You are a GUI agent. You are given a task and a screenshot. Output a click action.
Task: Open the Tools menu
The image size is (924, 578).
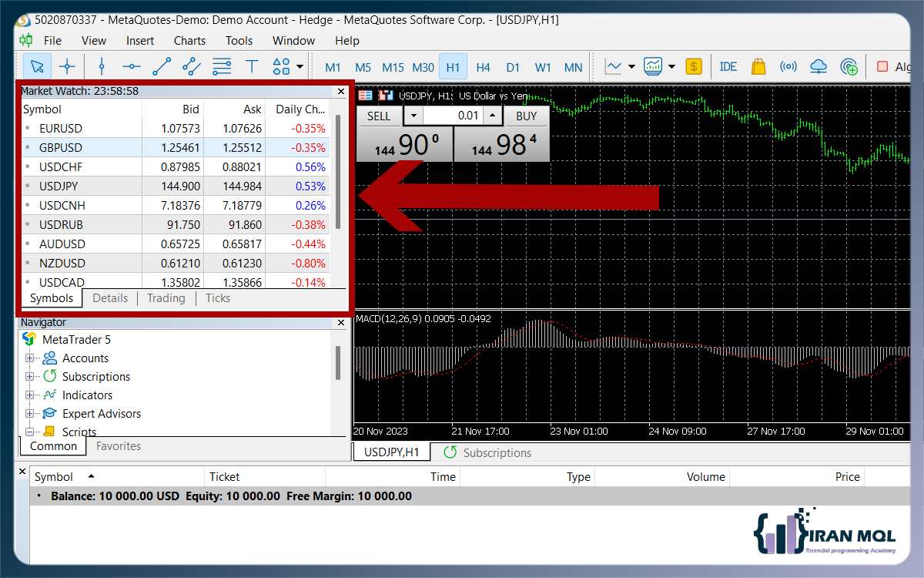coord(239,40)
